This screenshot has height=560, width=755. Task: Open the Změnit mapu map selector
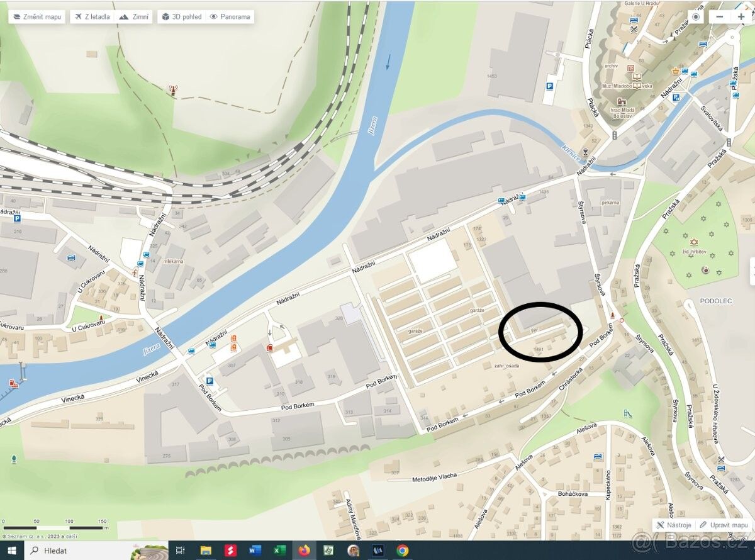point(37,17)
